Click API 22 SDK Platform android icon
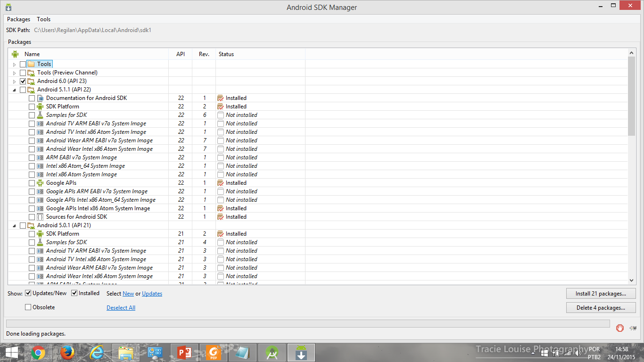Image resolution: width=644 pixels, height=362 pixels. click(40, 107)
